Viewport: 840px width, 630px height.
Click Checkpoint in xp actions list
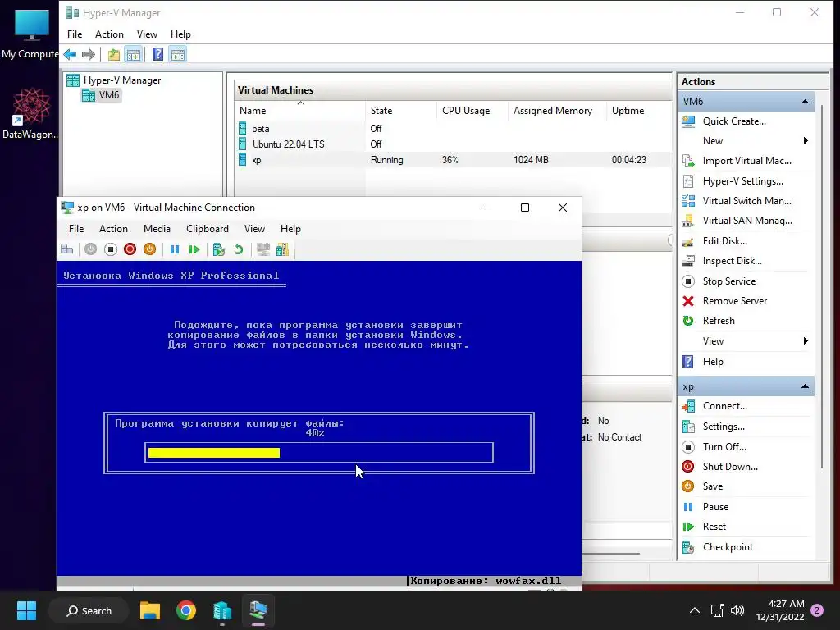coord(728,547)
